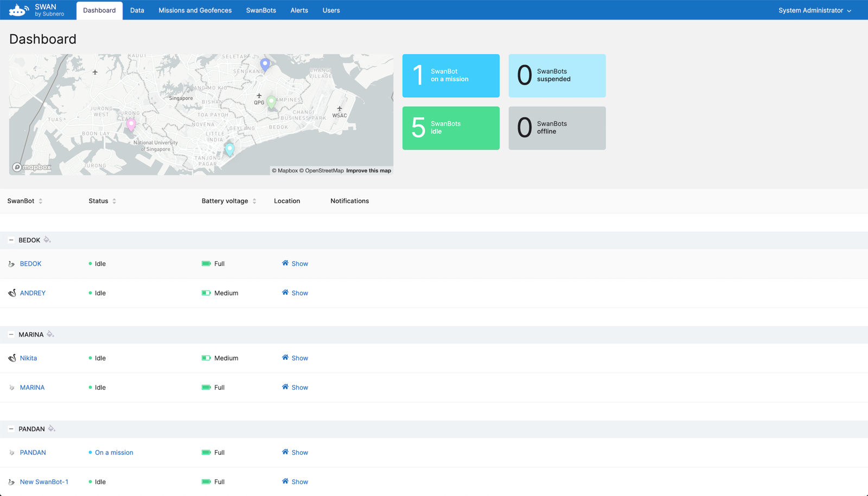Viewport: 868px width, 496px height.
Task: Click the medium battery icon in Nikita row
Action: click(206, 358)
